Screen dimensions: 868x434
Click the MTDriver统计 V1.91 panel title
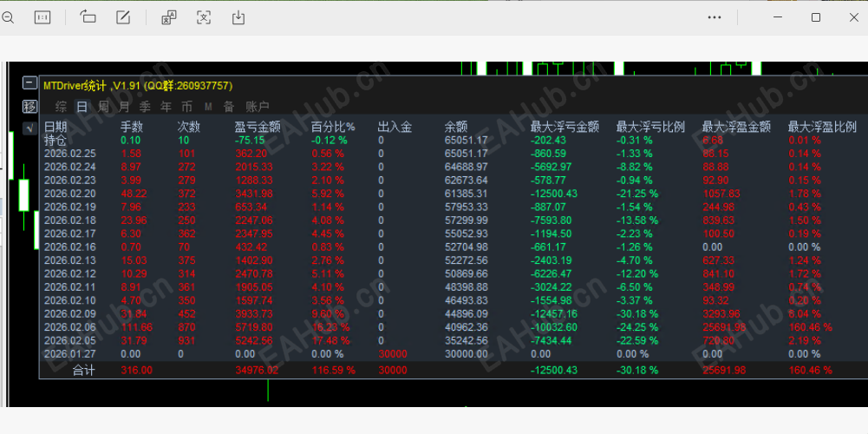(x=138, y=86)
